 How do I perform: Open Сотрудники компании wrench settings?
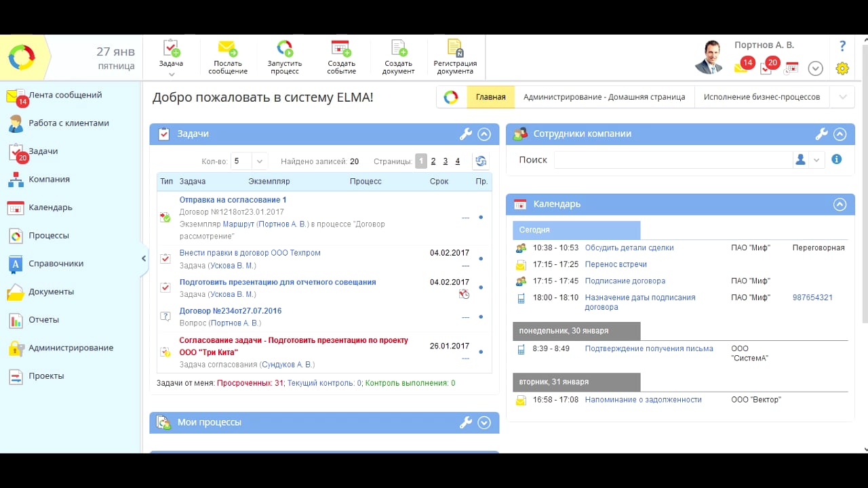821,134
